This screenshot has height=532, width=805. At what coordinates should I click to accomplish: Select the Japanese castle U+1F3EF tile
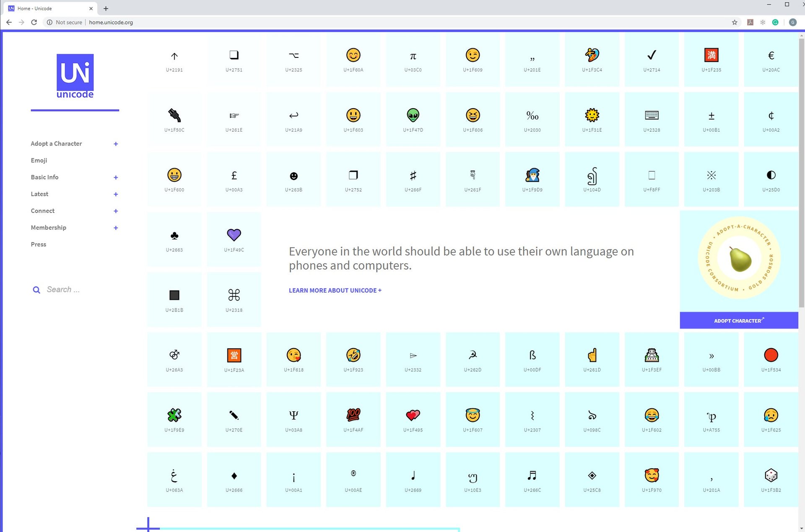[652, 360]
